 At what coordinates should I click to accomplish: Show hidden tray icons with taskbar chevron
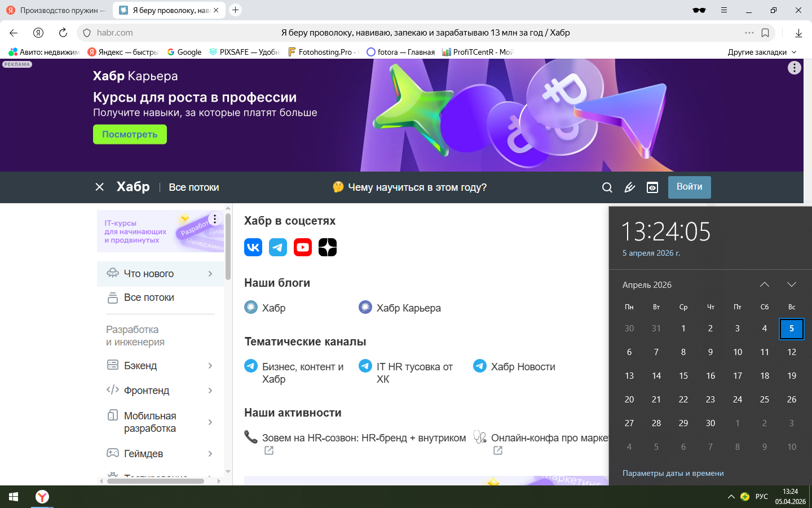click(731, 497)
